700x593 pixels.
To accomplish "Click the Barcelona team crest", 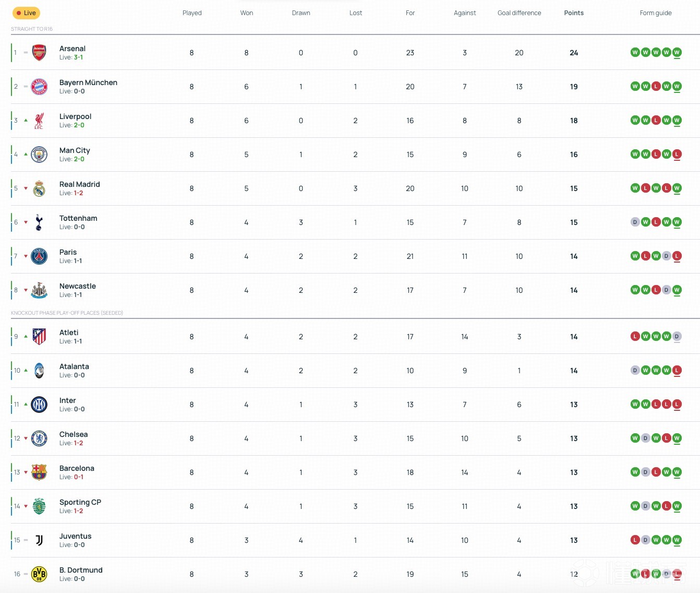I will [39, 472].
